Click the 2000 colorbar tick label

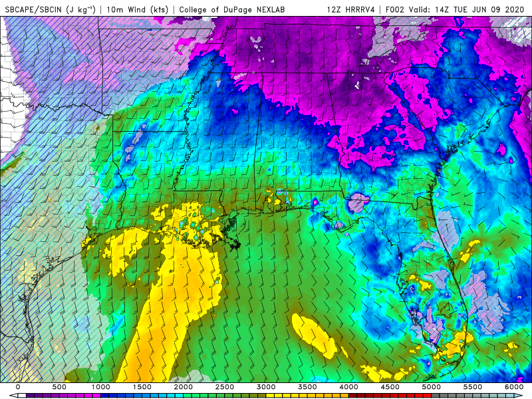(x=184, y=387)
